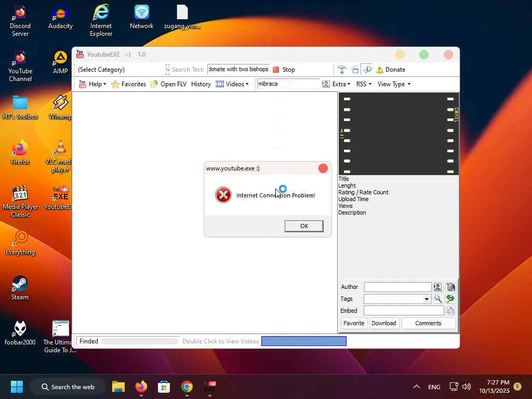Open the Windows Start menu
The image size is (532, 399).
(x=17, y=387)
